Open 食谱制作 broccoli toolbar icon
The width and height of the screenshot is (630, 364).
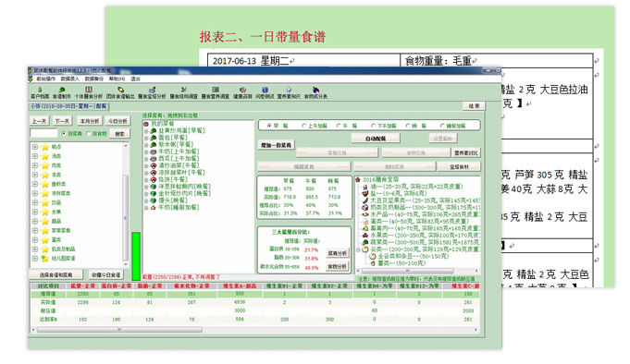click(x=61, y=92)
